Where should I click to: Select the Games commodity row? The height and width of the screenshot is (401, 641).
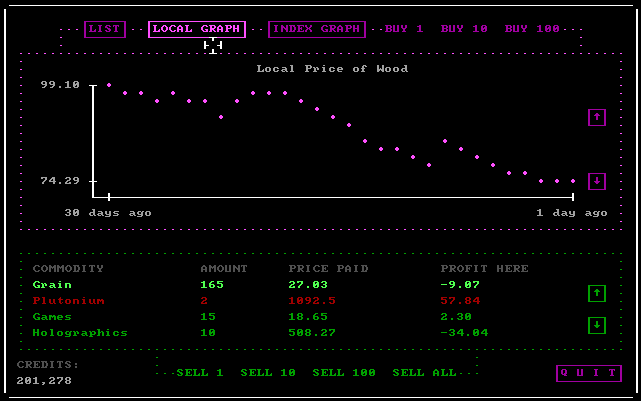tap(52, 317)
